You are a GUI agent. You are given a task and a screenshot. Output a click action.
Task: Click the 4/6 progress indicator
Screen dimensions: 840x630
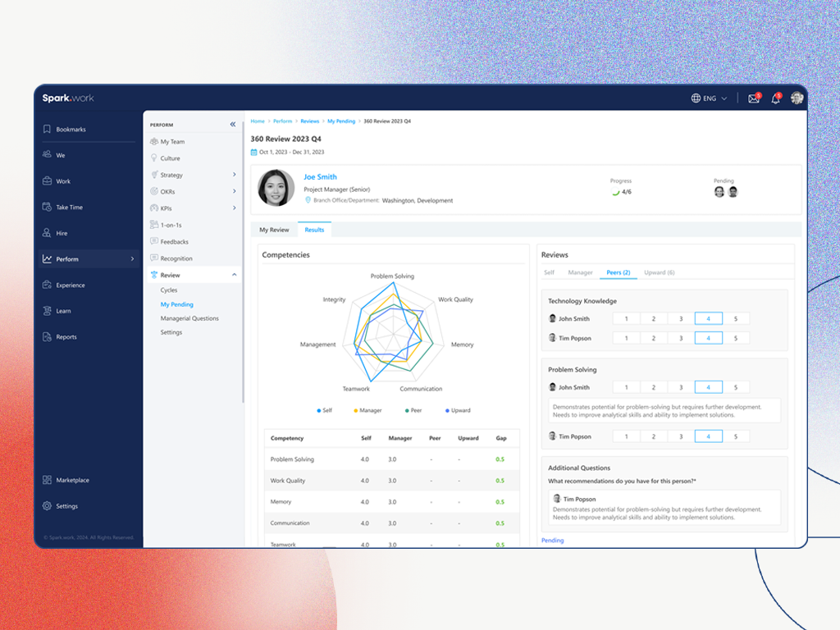click(622, 192)
